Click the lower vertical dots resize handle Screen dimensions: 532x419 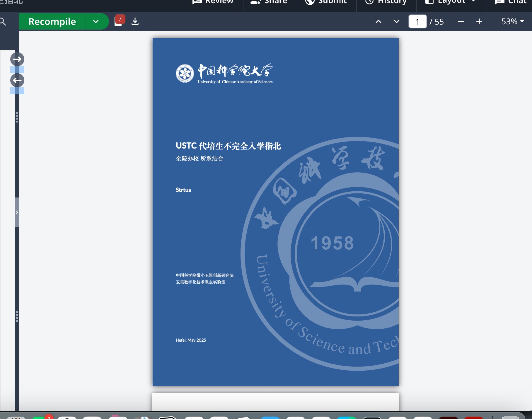(x=17, y=316)
